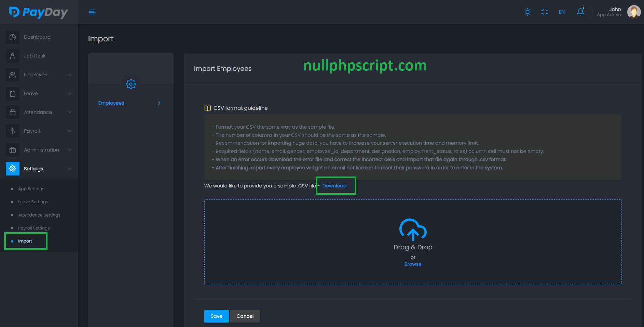Collapse sidebar with the hamburger menu icon

(x=92, y=12)
